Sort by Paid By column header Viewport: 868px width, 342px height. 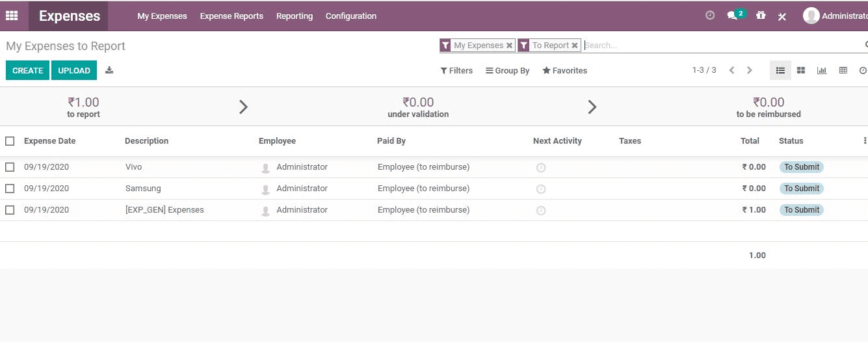[x=391, y=141]
